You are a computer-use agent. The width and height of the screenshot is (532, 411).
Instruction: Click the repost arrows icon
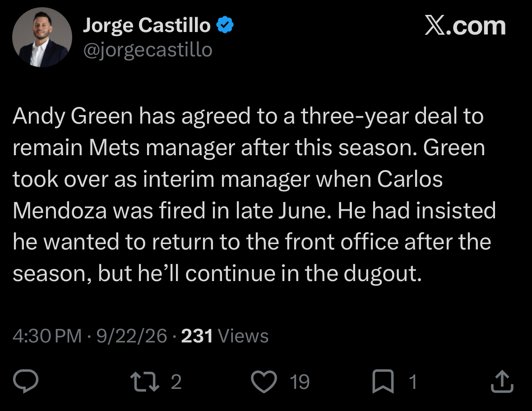145,382
